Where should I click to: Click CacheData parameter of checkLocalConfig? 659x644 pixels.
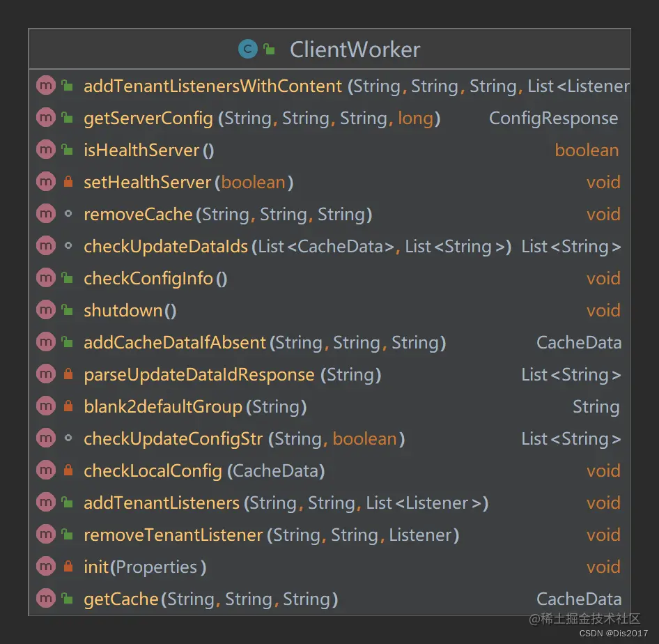(276, 471)
